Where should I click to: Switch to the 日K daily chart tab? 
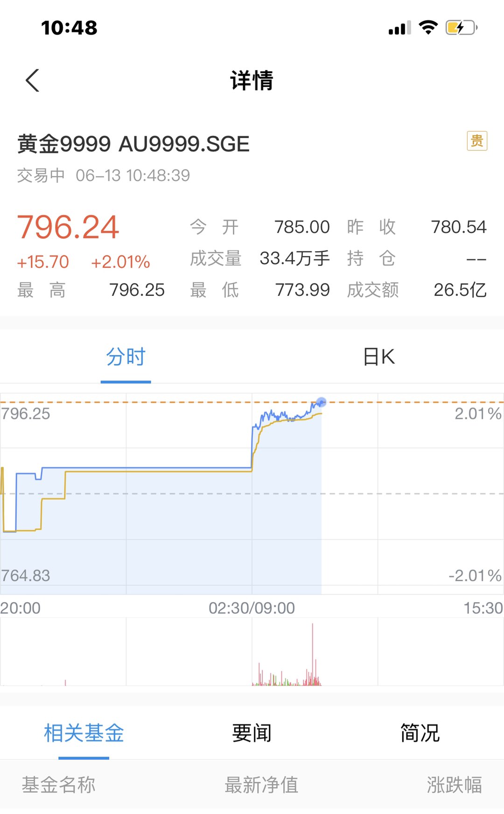[x=378, y=357]
